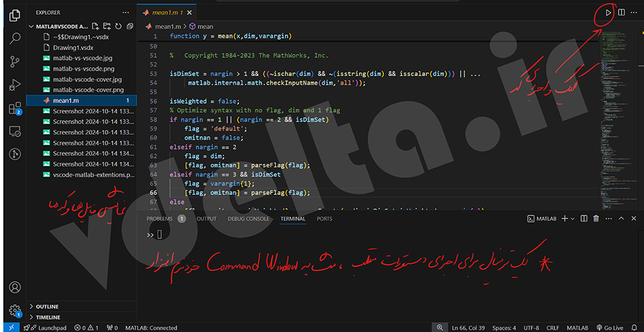This screenshot has width=644, height=332.
Task: Start the Go Live server
Action: click(x=609, y=327)
